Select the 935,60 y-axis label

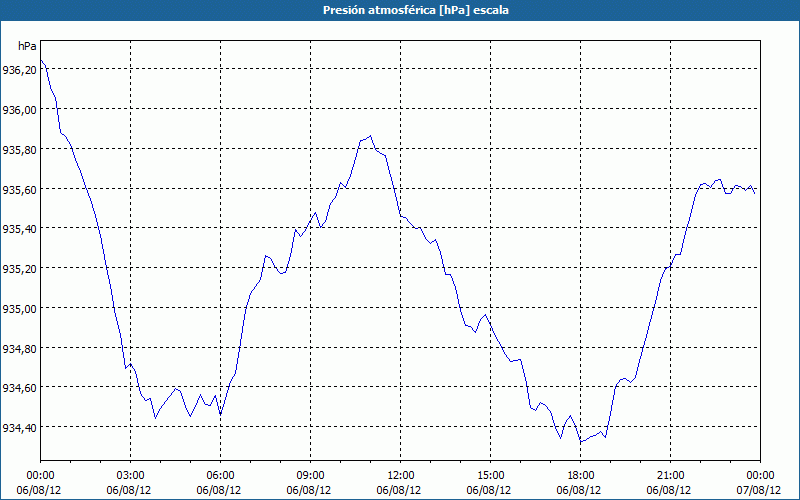(x=19, y=189)
